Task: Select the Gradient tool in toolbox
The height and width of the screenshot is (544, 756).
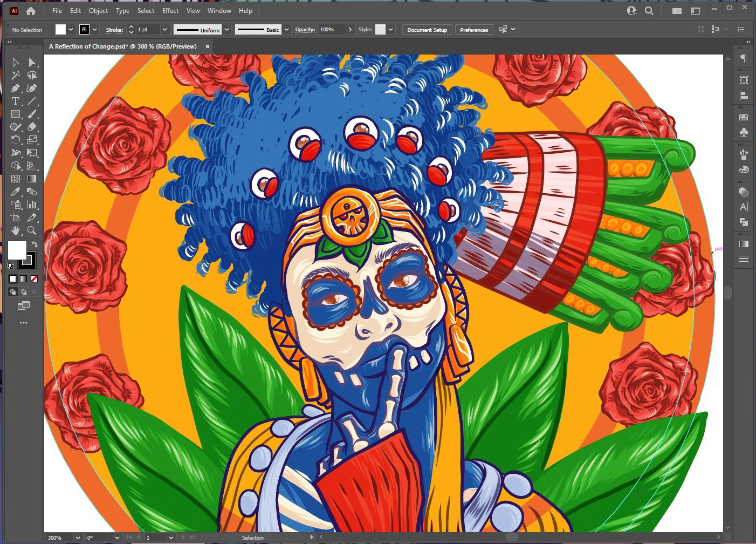Action: tap(32, 179)
